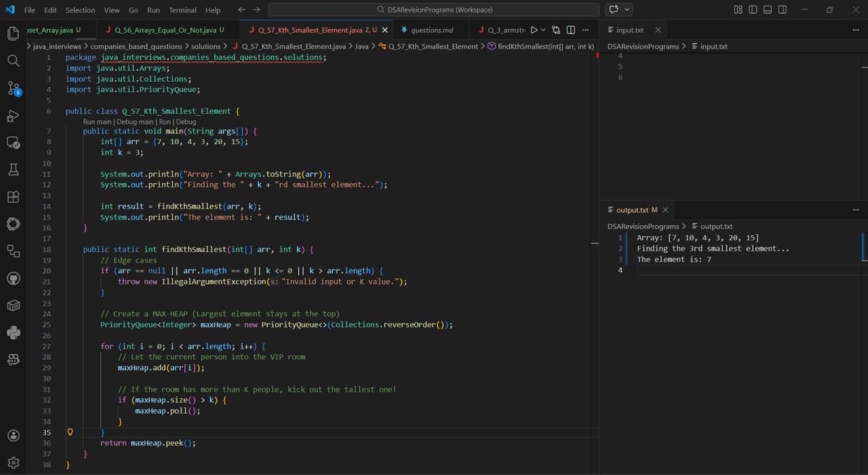This screenshot has width=868, height=475.
Task: Expand the DSARevisionPrograms breadcrumb above output.txt
Action: pyautogui.click(x=643, y=227)
